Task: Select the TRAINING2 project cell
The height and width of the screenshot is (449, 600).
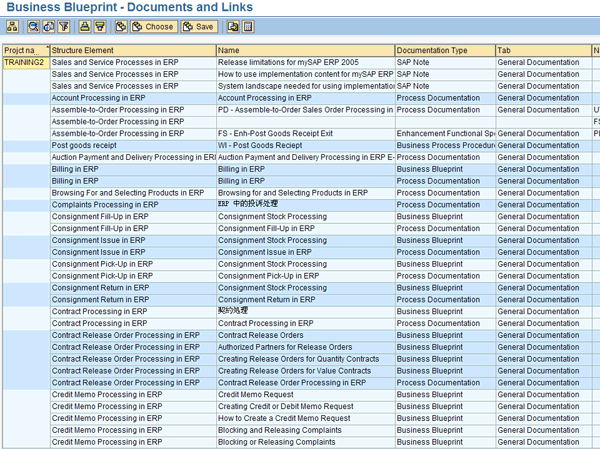Action: coord(25,63)
